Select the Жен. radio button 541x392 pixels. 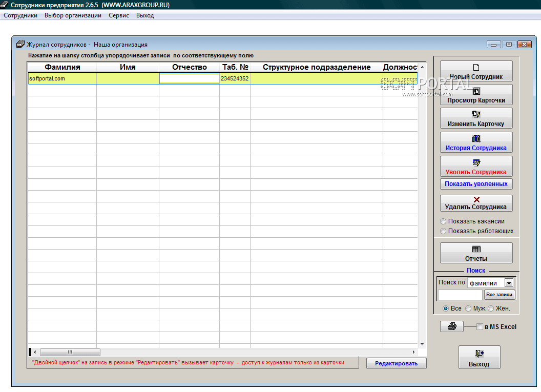(x=491, y=308)
